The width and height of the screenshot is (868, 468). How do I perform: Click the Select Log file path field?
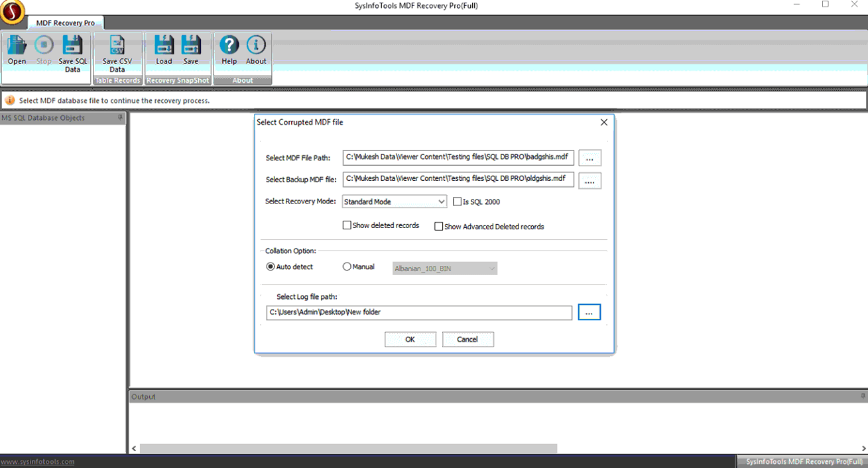pyautogui.click(x=419, y=312)
